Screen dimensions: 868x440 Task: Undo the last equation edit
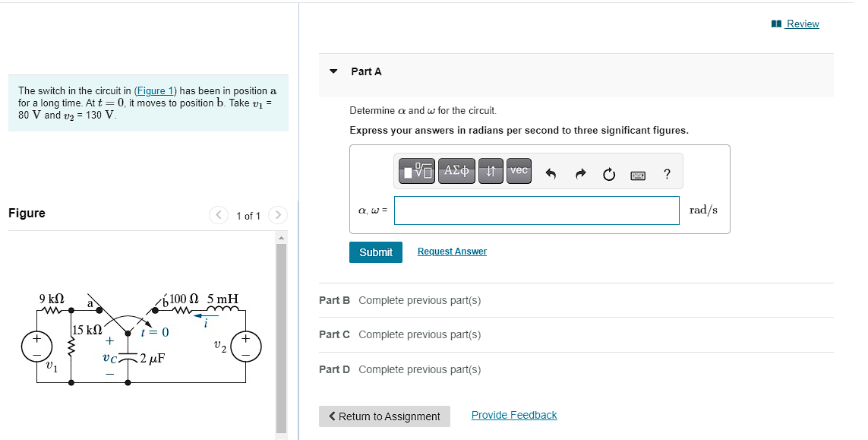[x=549, y=171]
